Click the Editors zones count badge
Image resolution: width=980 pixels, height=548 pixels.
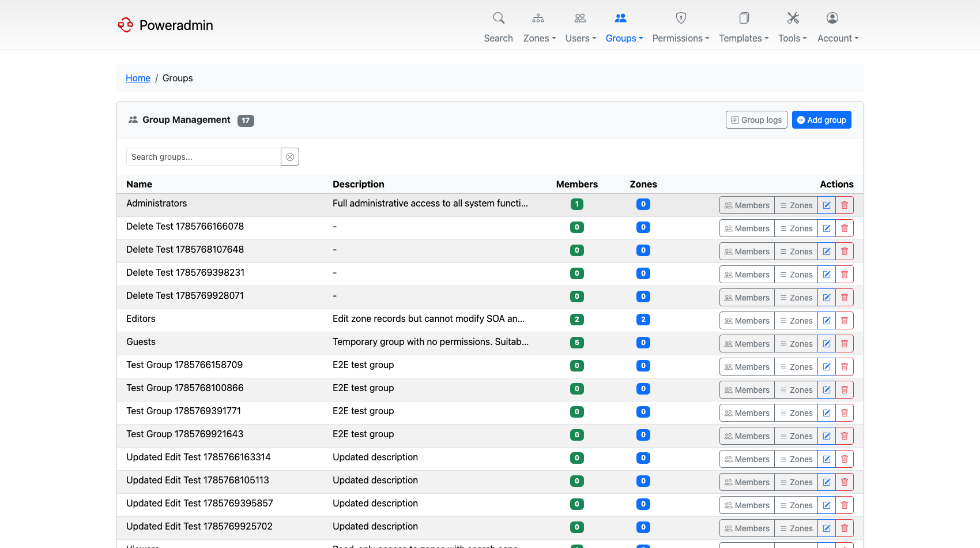pos(643,320)
